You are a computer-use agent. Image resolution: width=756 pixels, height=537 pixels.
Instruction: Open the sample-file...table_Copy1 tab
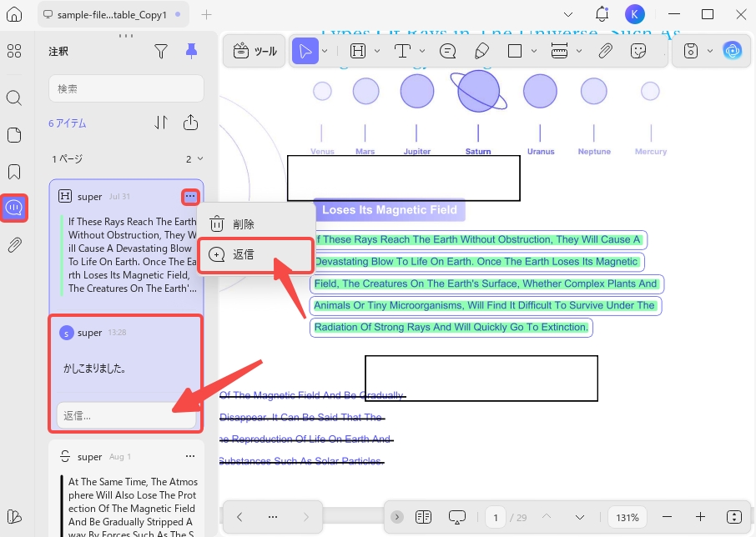click(112, 14)
